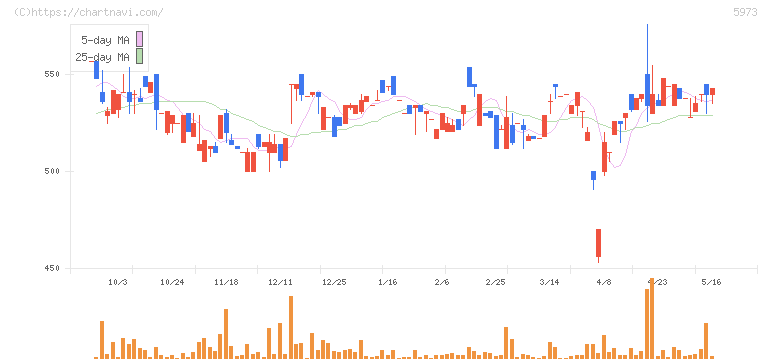This screenshot has width=772, height=361.
Task: Select the 25-day MA legend label
Action: pos(102,57)
